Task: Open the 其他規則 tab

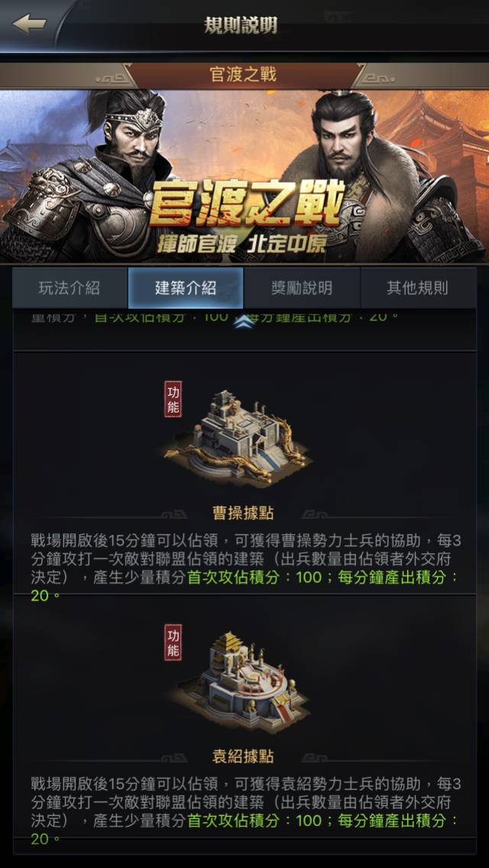Action: point(418,288)
